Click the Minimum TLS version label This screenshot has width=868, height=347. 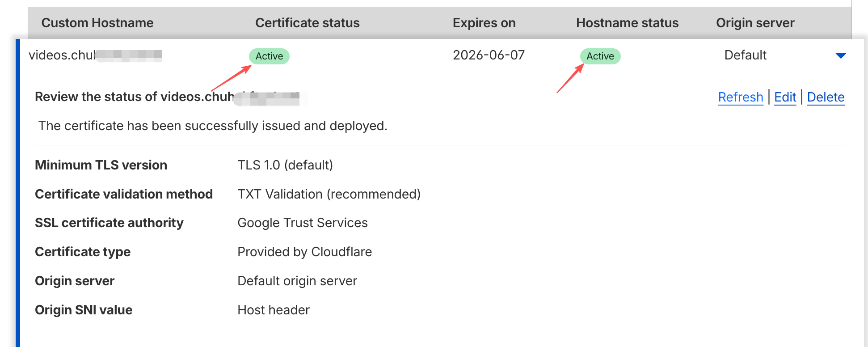click(x=101, y=165)
